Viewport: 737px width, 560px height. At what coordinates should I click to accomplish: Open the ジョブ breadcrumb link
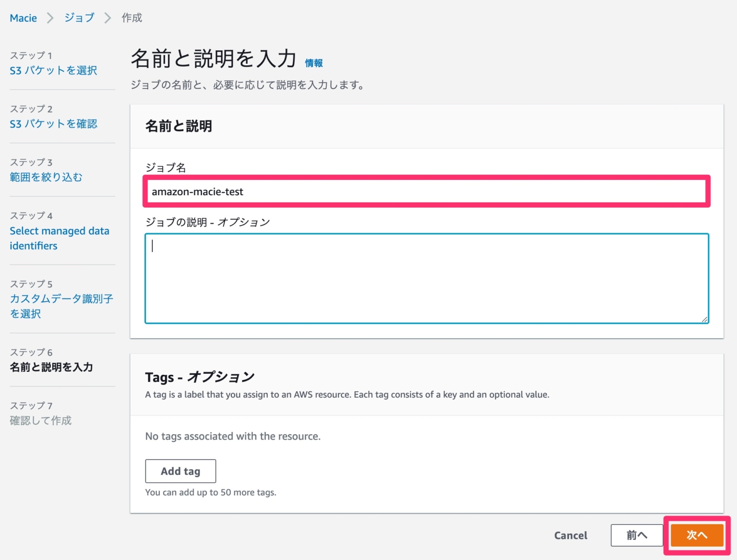click(x=79, y=18)
